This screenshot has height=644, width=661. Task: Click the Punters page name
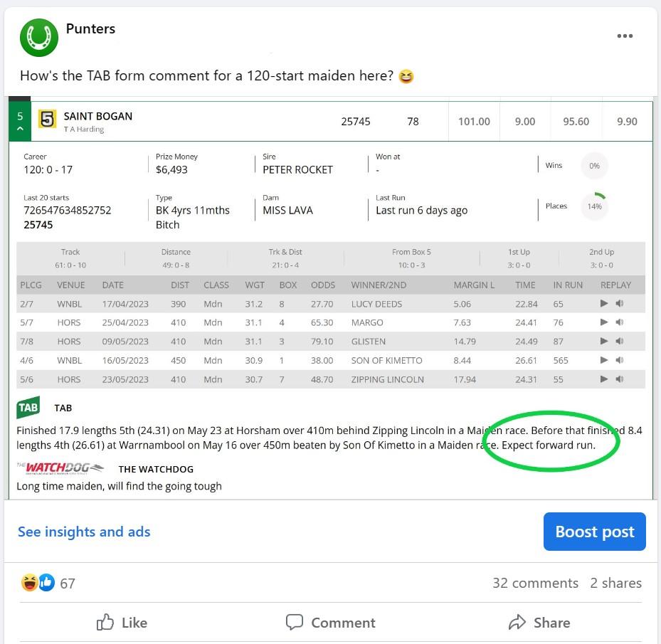tap(90, 28)
